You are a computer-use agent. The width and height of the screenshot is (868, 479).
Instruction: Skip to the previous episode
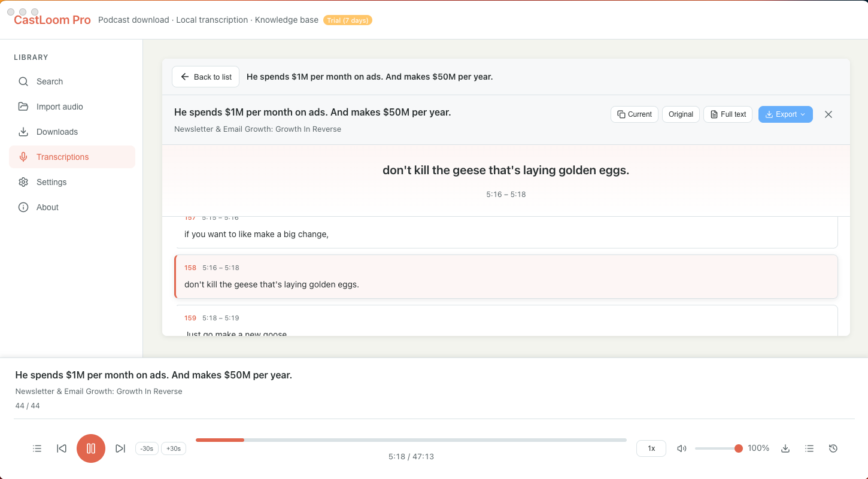(62, 448)
